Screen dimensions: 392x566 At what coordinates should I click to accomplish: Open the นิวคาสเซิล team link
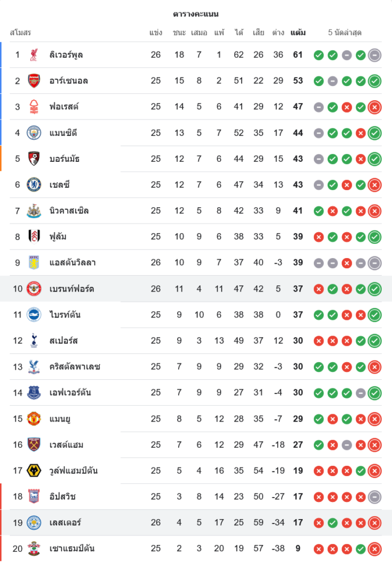pos(69,211)
